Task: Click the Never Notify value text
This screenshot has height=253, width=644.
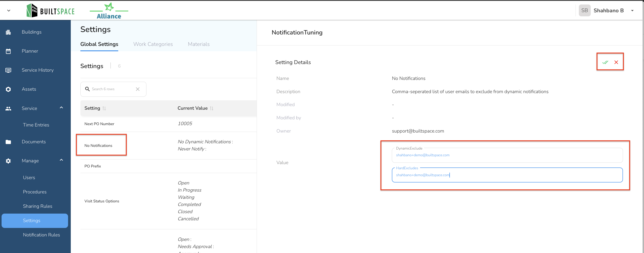Action: pyautogui.click(x=192, y=149)
